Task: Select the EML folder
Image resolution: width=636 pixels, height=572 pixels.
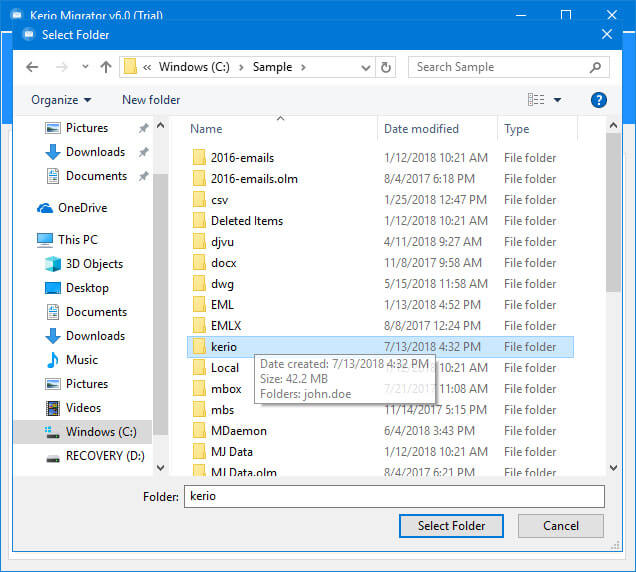Action: coord(222,305)
